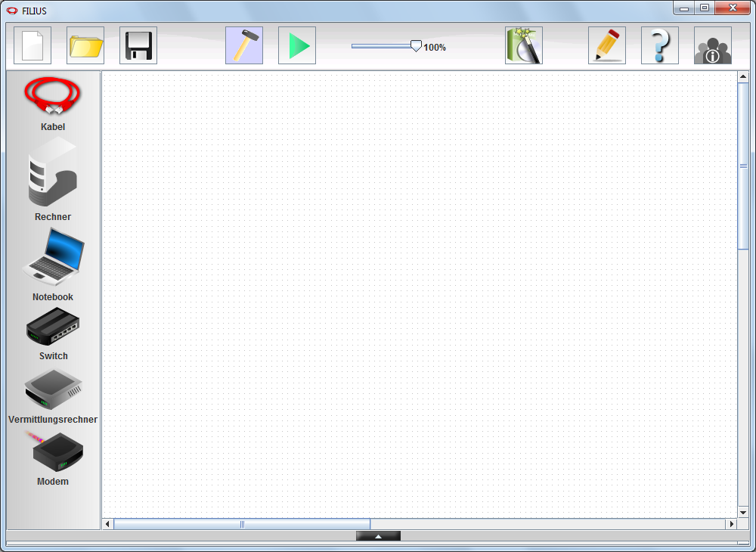Click the horizontal scrollbar right arrow
The width and height of the screenshot is (756, 552).
tap(731, 524)
